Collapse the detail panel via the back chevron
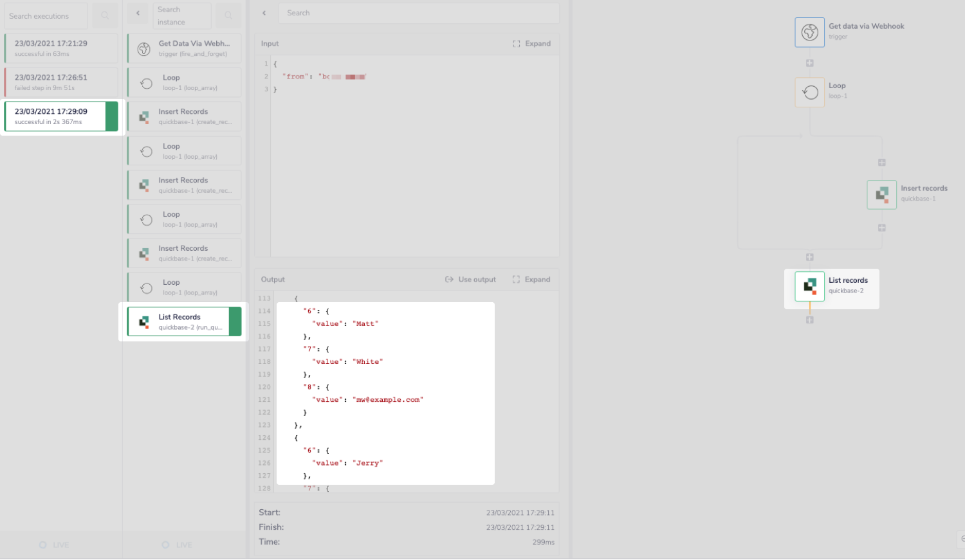 [x=264, y=13]
